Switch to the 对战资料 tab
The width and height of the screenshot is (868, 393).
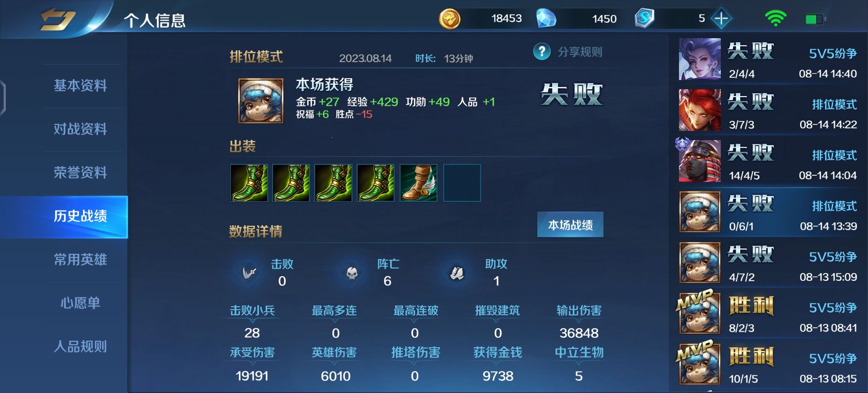point(80,129)
